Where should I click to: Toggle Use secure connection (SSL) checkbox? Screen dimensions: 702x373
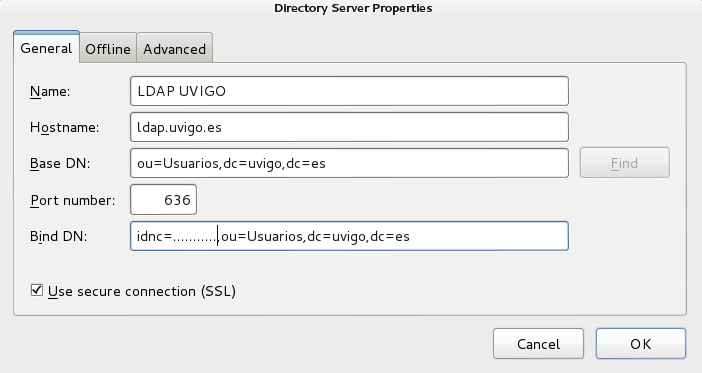[37, 290]
